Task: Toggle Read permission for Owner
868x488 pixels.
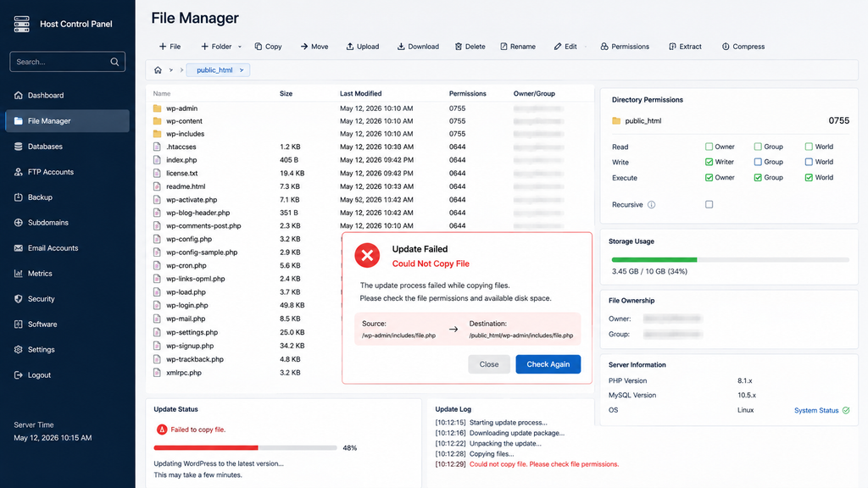Action: pyautogui.click(x=709, y=147)
